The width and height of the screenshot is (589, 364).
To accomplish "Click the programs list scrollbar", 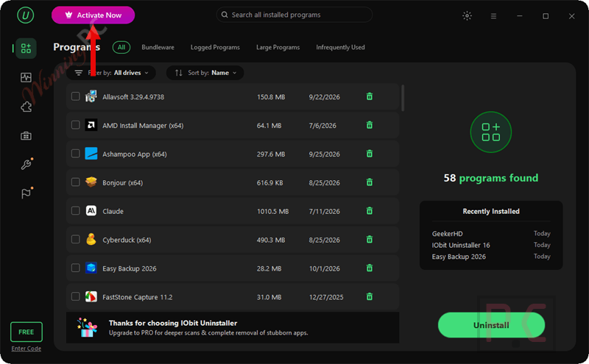I will pos(403,98).
